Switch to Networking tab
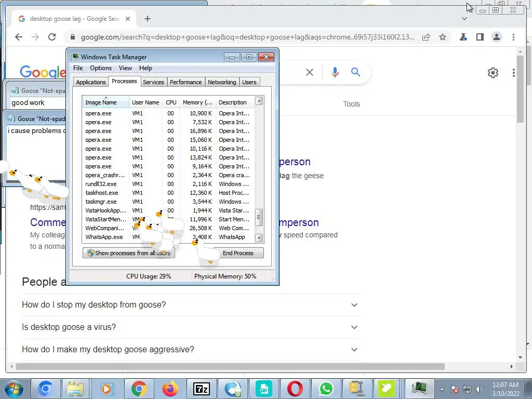Screen dimensions: 532x399 coord(222,82)
